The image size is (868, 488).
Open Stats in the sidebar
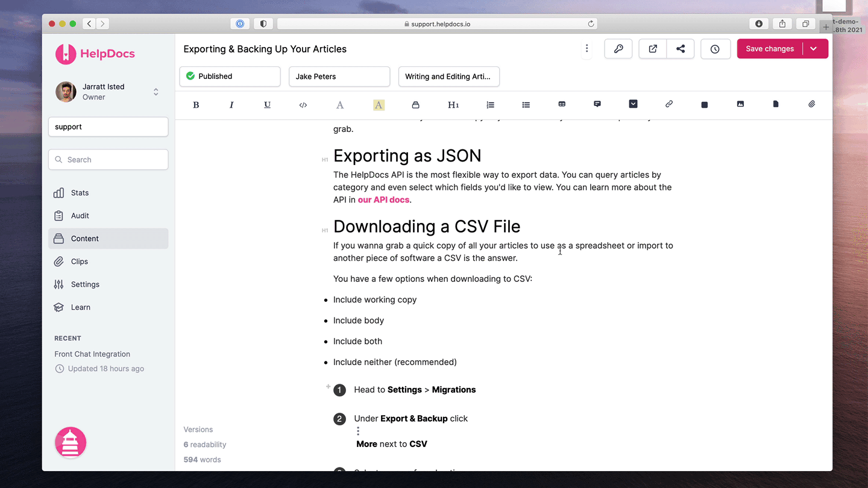click(x=108, y=193)
